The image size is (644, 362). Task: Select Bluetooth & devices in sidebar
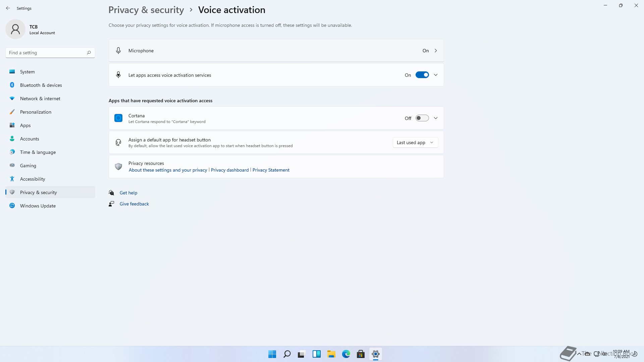pos(41,85)
